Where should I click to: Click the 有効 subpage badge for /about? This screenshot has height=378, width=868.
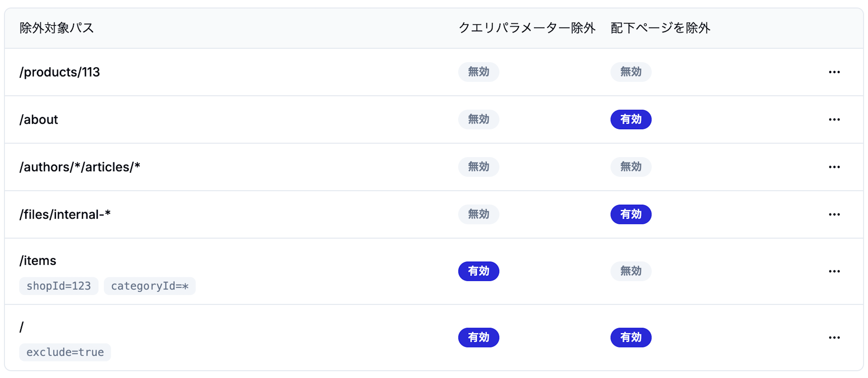click(631, 120)
